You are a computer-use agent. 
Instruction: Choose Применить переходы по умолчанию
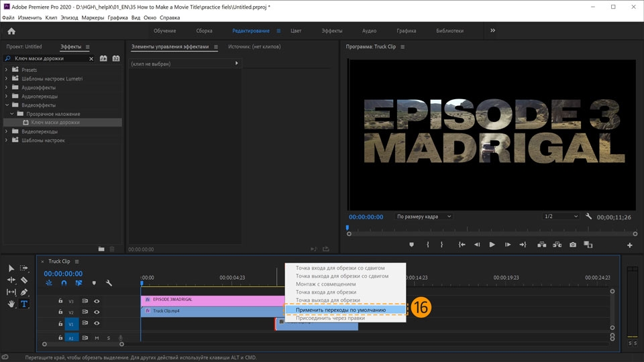click(x=341, y=310)
